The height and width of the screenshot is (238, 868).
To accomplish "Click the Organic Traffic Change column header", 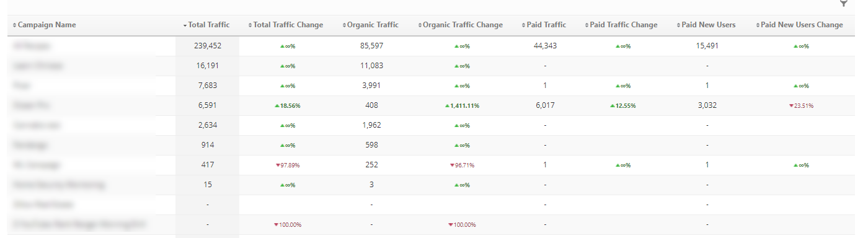I will click(x=460, y=25).
